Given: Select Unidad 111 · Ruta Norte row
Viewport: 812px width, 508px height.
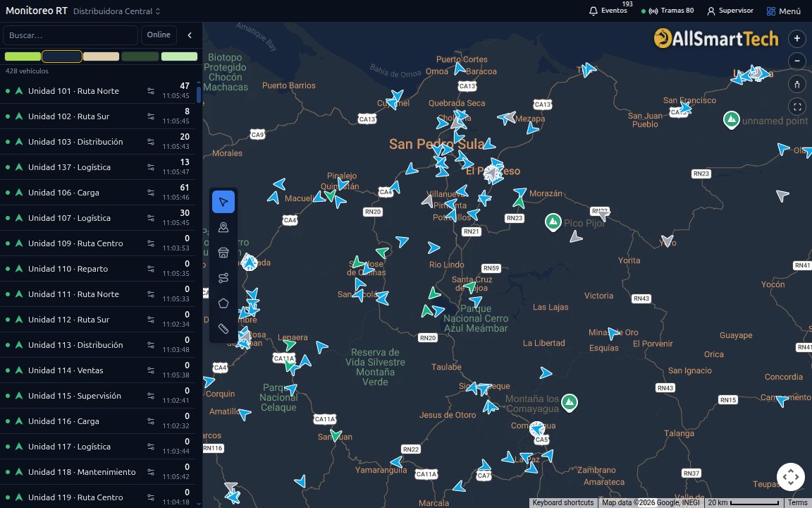Looking at the screenshot, I should [x=98, y=294].
